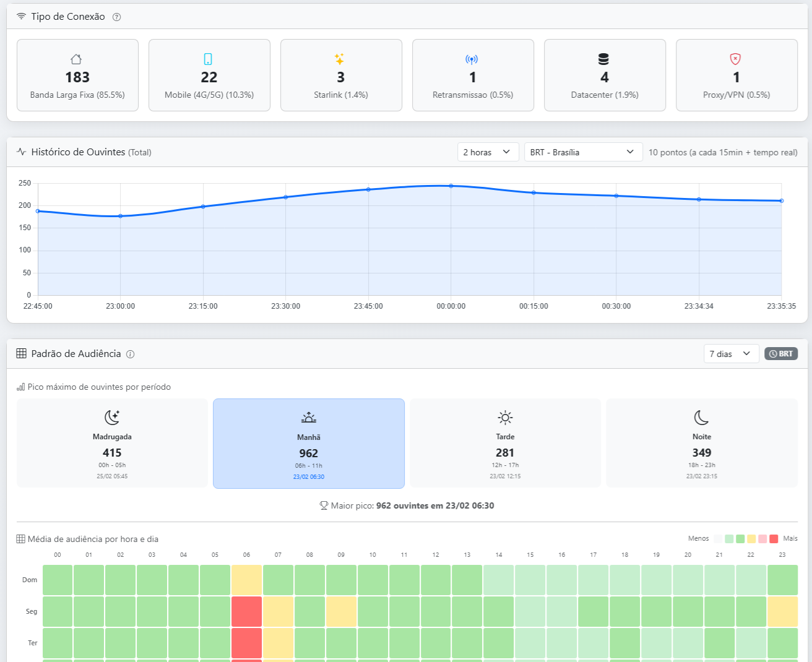
Task: Expand the 7 dias period dropdown
Action: 730,354
